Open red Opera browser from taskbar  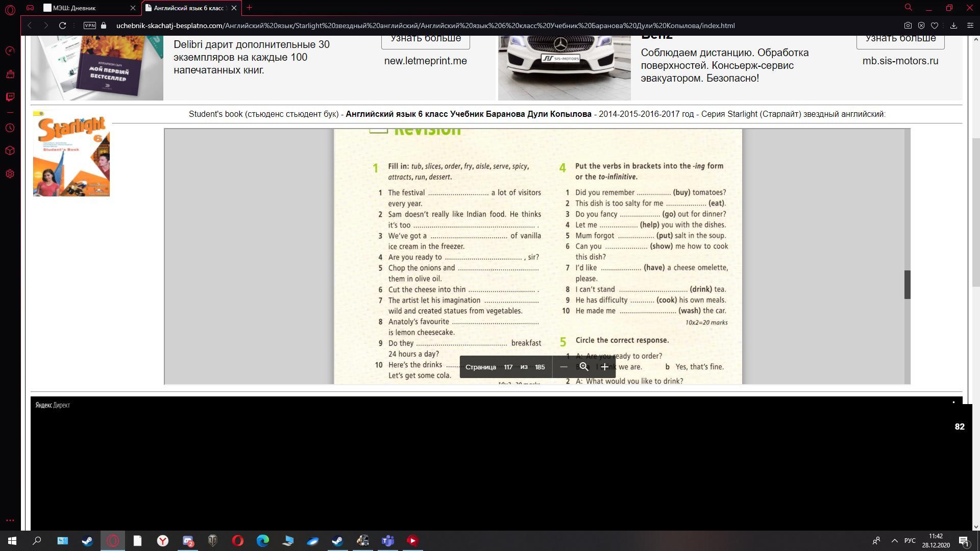tap(238, 541)
